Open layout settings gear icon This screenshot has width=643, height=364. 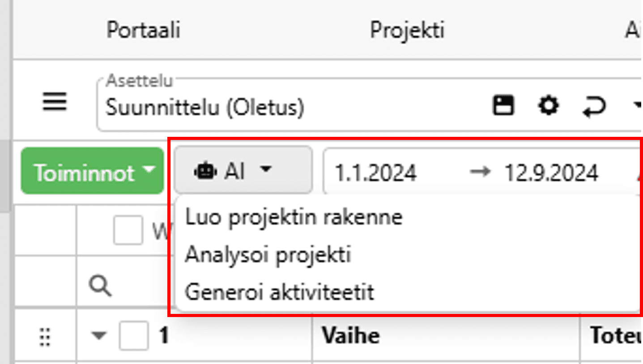pyautogui.click(x=548, y=106)
